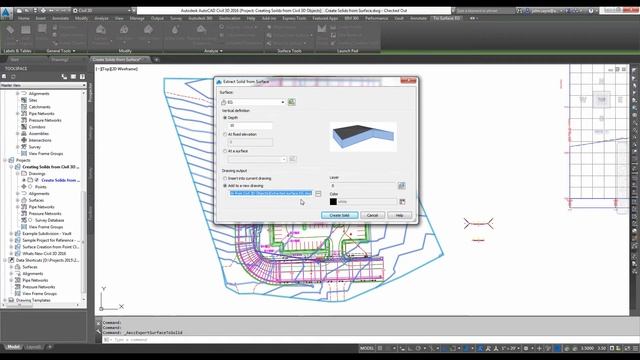Open the Analyze ribbon tab

coord(101,18)
